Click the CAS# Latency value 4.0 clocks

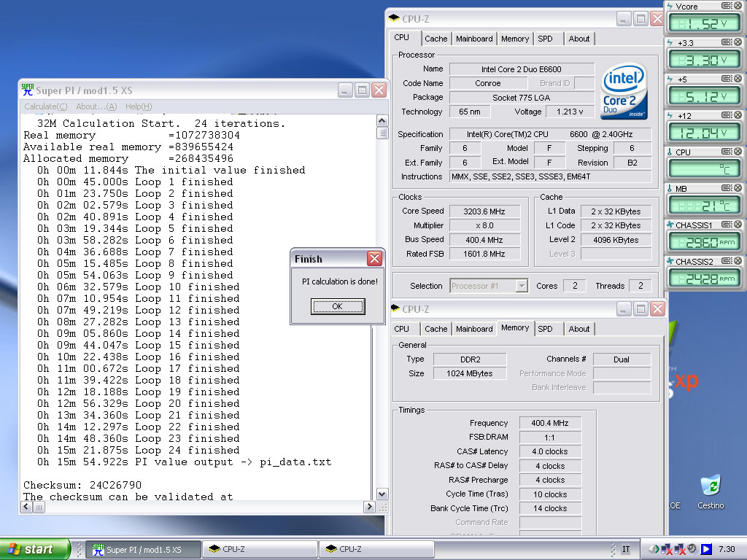pyautogui.click(x=550, y=451)
